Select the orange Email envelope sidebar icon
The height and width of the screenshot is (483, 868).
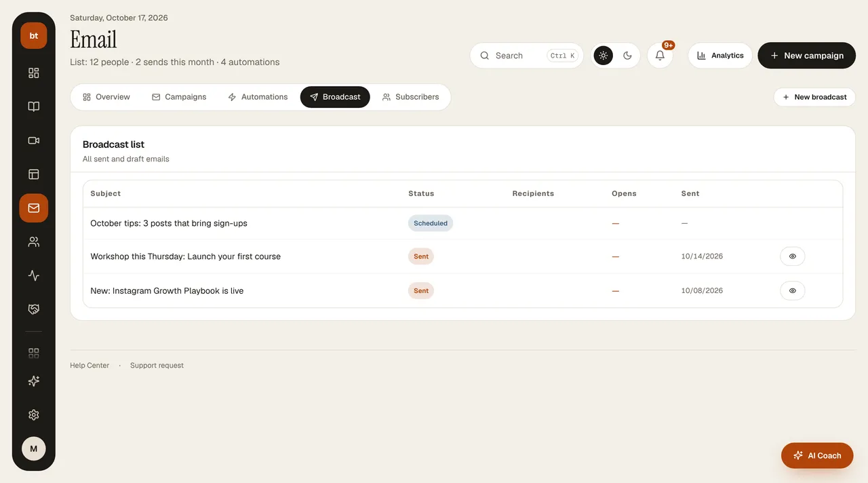(x=34, y=208)
